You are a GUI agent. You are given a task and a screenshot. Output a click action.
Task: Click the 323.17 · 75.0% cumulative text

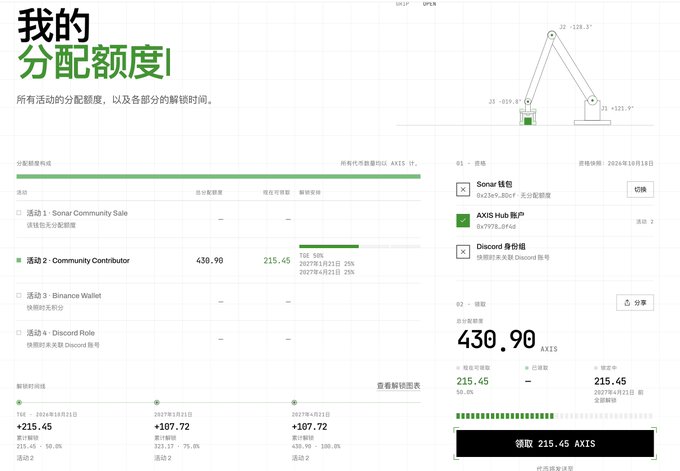177,446
